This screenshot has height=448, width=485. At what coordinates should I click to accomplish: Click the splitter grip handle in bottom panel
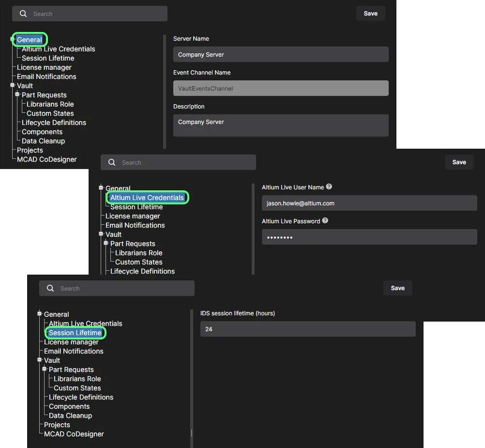tap(192, 433)
